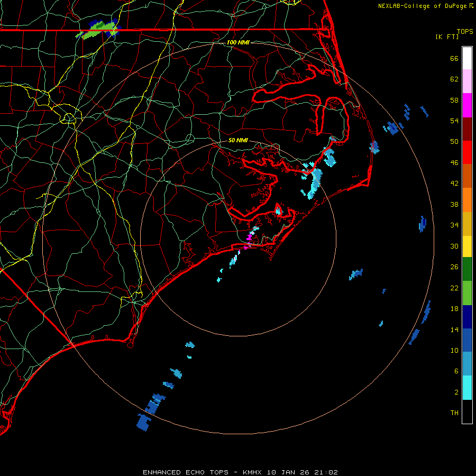
Task: Click the yellow 34 kft legend swatch
Action: (x=467, y=246)
